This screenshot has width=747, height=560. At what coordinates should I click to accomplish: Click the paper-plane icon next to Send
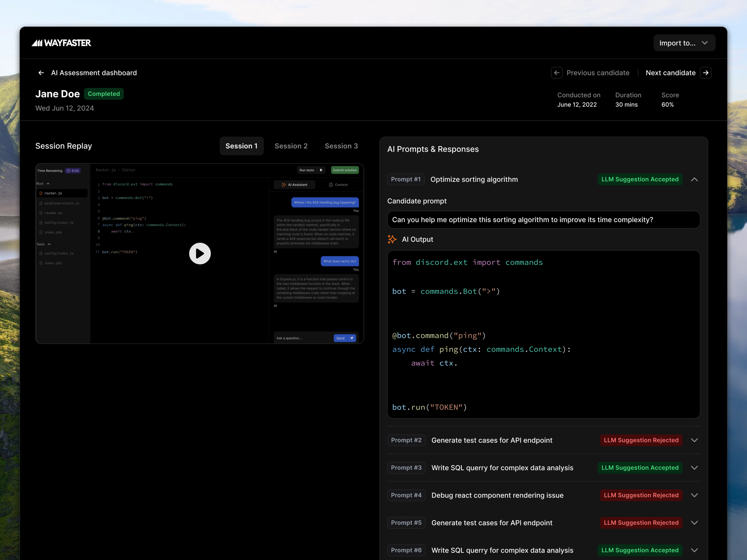pyautogui.click(x=352, y=338)
